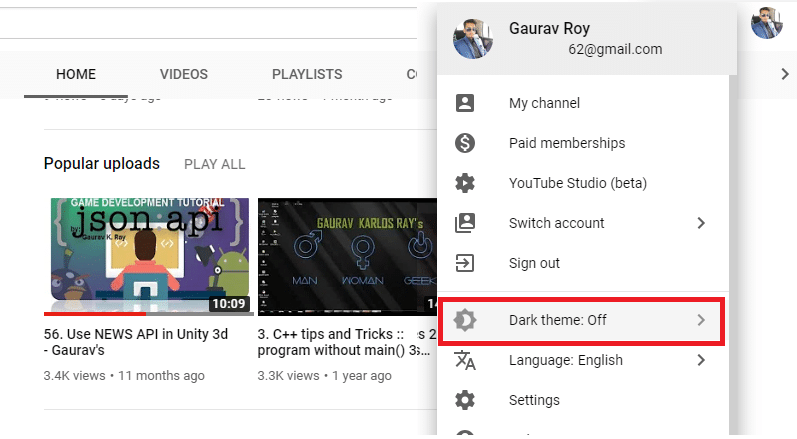Image resolution: width=797 pixels, height=439 pixels.
Task: Click the Dark theme half-moon icon
Action: pos(465,320)
